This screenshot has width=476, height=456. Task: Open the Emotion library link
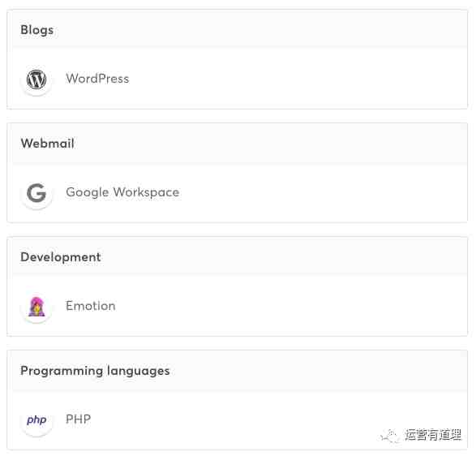[x=91, y=306]
